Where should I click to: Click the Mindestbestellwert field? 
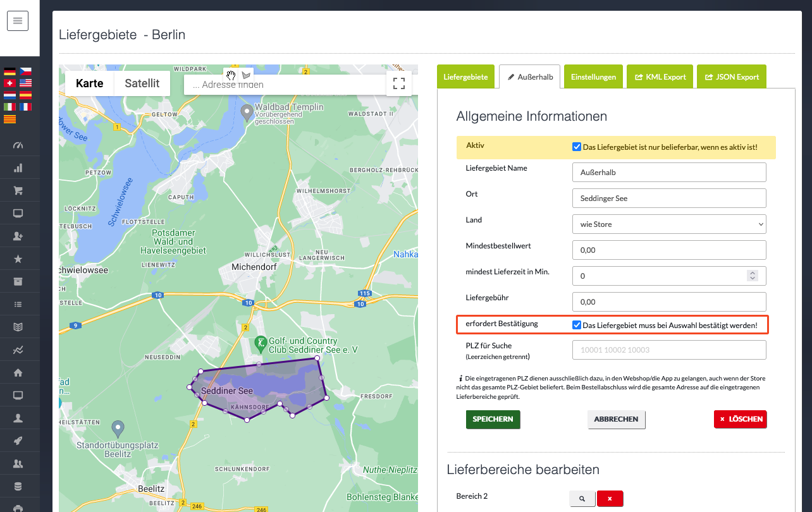click(x=669, y=250)
